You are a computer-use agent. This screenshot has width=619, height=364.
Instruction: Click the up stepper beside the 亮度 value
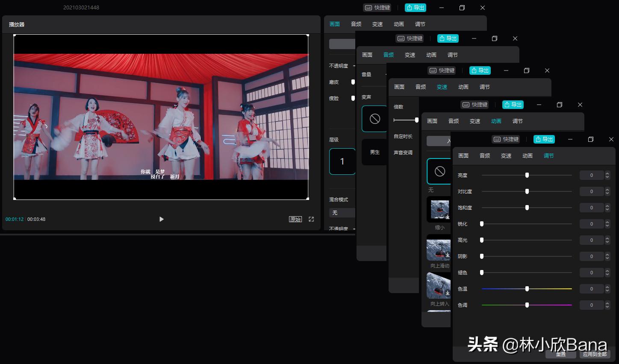click(607, 173)
